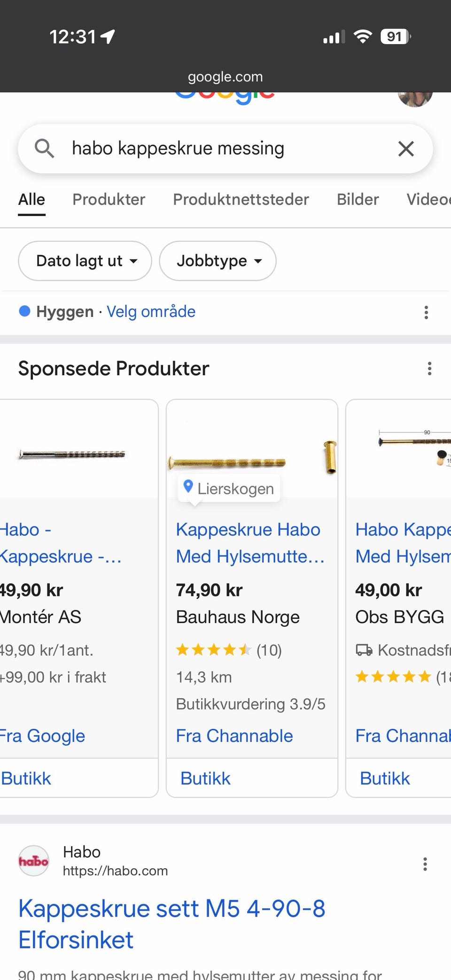The image size is (451, 980).
Task: Tap the magnifying glass search icon
Action: coord(45,148)
